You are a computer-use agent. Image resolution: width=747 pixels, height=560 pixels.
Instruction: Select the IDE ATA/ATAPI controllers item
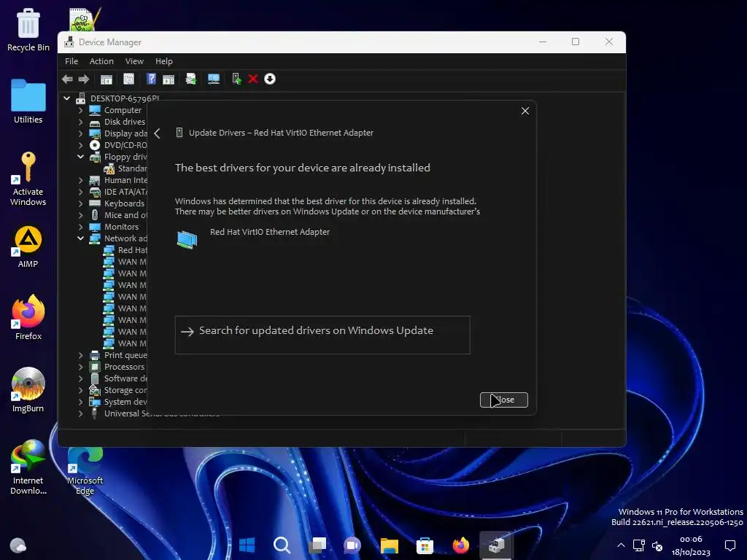[125, 192]
